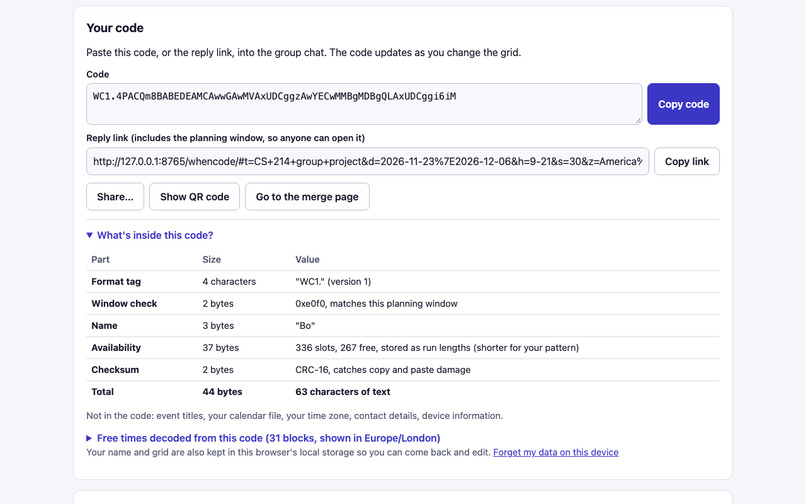Click the Copy link button
This screenshot has height=504, width=806.
687,161
